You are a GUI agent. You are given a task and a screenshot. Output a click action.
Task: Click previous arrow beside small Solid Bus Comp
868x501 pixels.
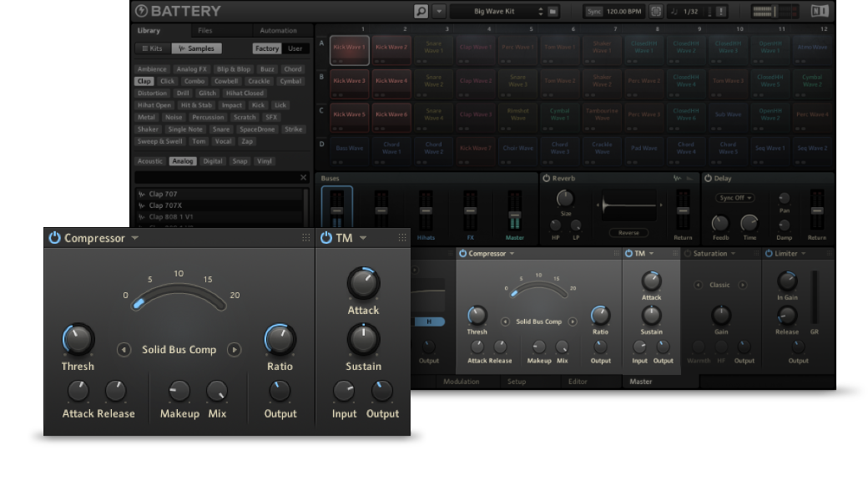click(505, 321)
